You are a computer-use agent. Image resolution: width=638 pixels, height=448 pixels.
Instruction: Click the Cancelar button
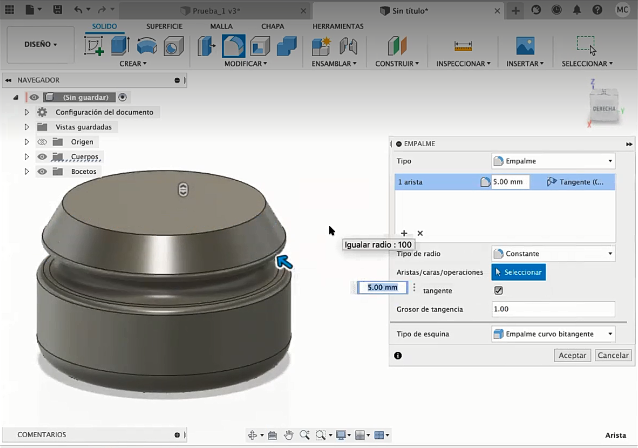[x=613, y=355]
